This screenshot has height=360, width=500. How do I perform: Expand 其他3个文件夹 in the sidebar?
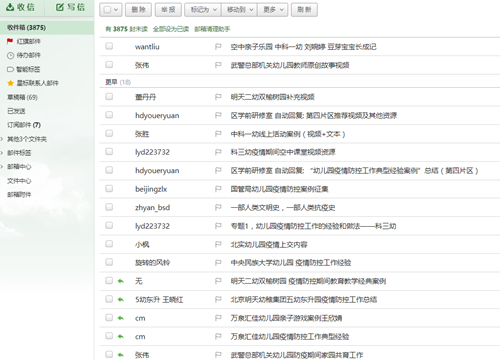2,139
